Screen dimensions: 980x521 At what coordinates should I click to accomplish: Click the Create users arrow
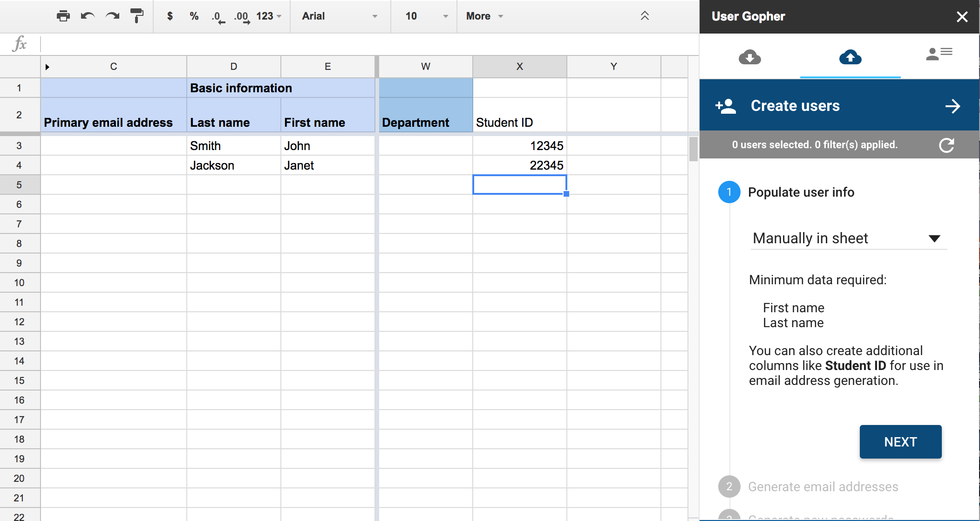click(953, 106)
